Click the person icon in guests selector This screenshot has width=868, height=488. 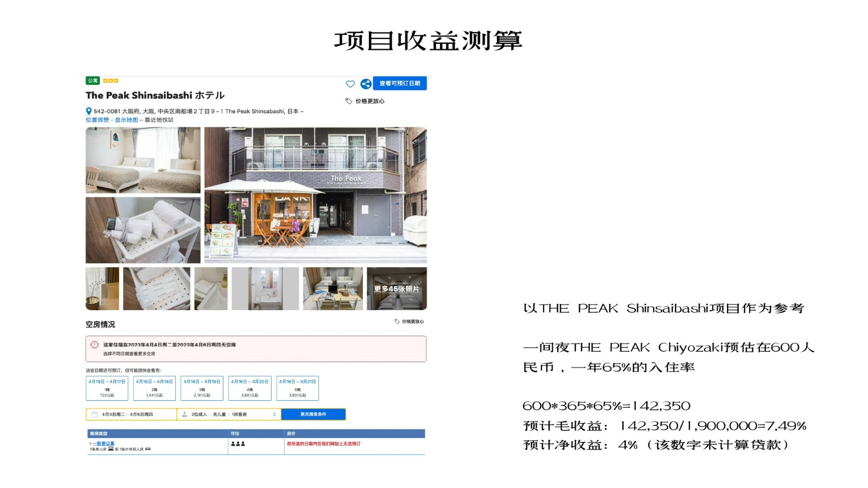click(184, 414)
